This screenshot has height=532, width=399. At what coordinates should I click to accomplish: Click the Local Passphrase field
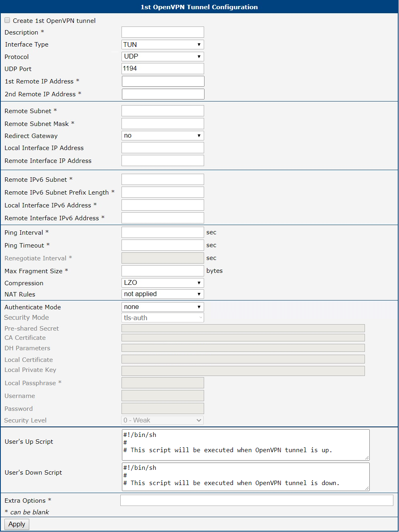click(163, 383)
